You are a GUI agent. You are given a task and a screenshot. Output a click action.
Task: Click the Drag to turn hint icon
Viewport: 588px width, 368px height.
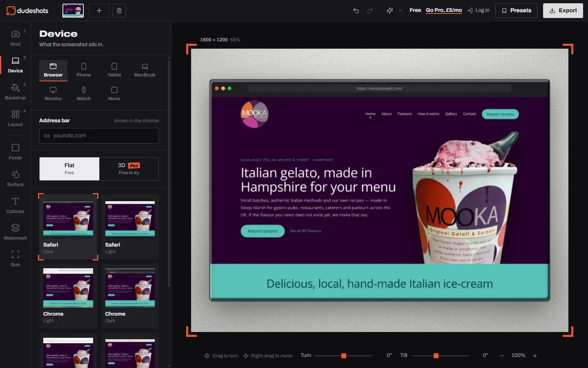click(207, 356)
